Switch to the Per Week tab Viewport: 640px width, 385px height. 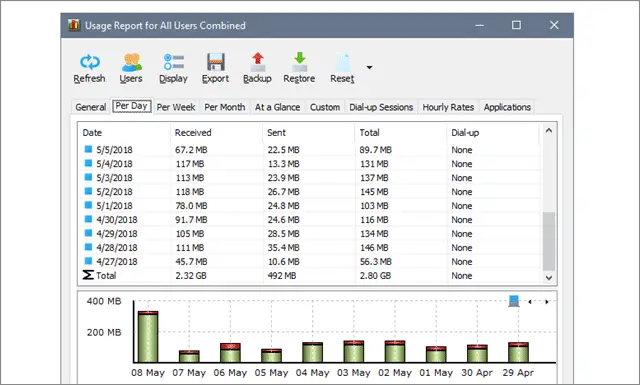pos(176,107)
